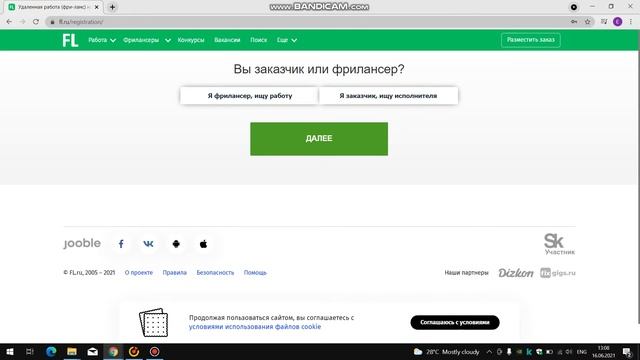Open 'Поиск' in the nav bar
The width and height of the screenshot is (640, 360).
[258, 40]
